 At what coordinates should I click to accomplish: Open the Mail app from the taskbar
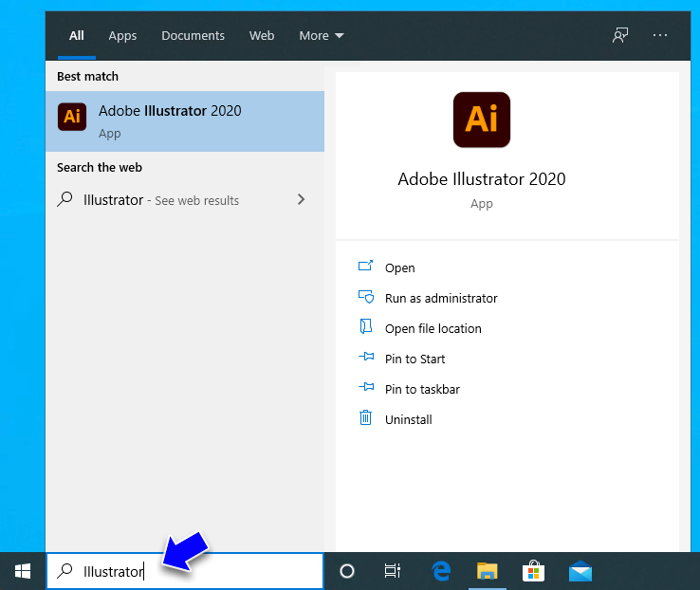pos(580,571)
